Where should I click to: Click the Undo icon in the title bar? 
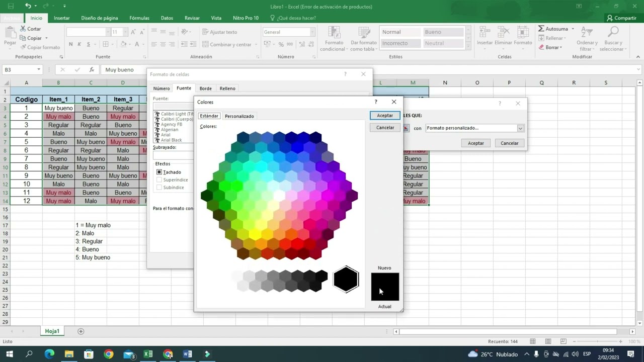[28, 6]
